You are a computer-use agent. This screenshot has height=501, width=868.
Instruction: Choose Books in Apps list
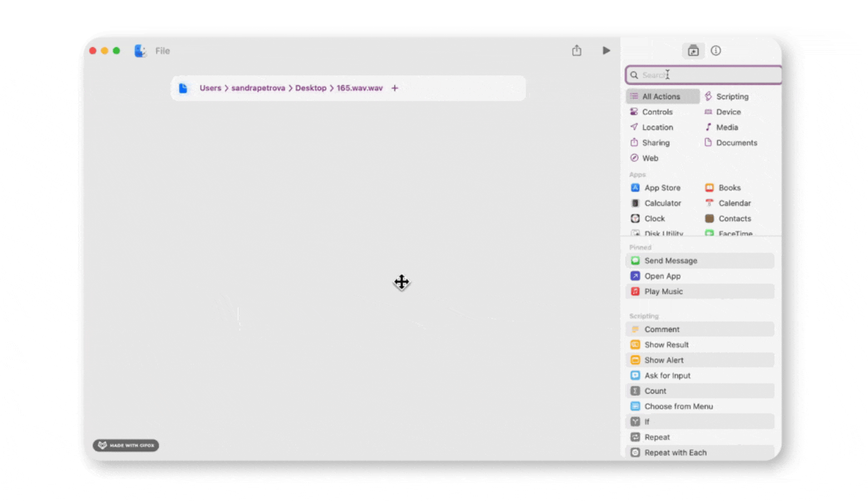[723, 188]
